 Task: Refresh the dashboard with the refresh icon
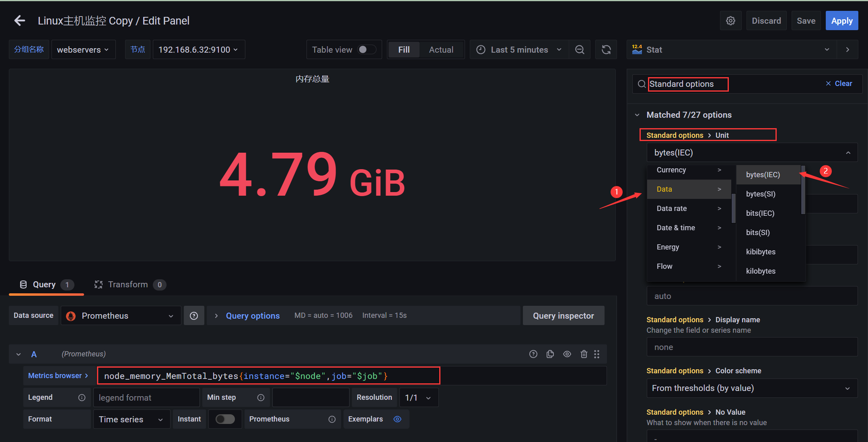[606, 49]
